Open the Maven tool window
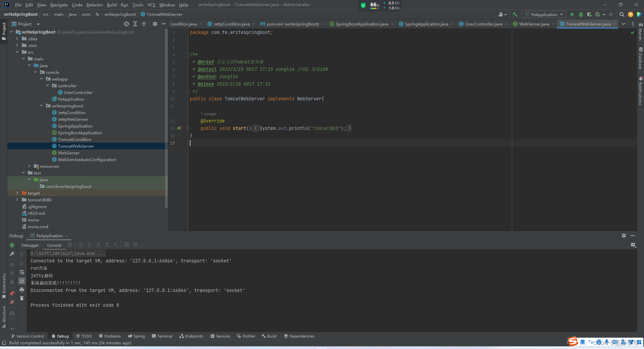 click(640, 32)
